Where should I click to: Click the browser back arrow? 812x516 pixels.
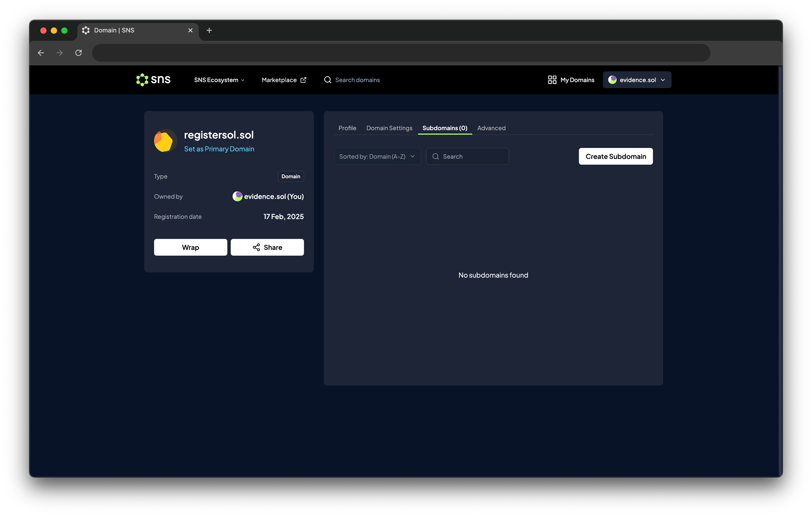pyautogui.click(x=41, y=53)
